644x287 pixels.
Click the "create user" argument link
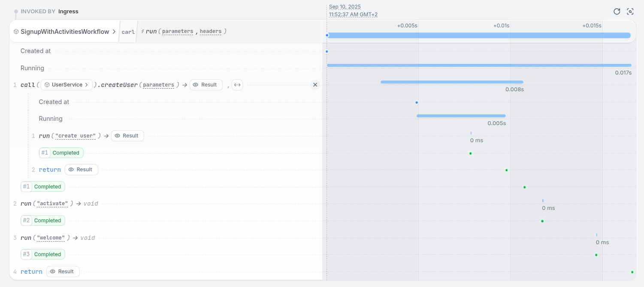[76, 136]
